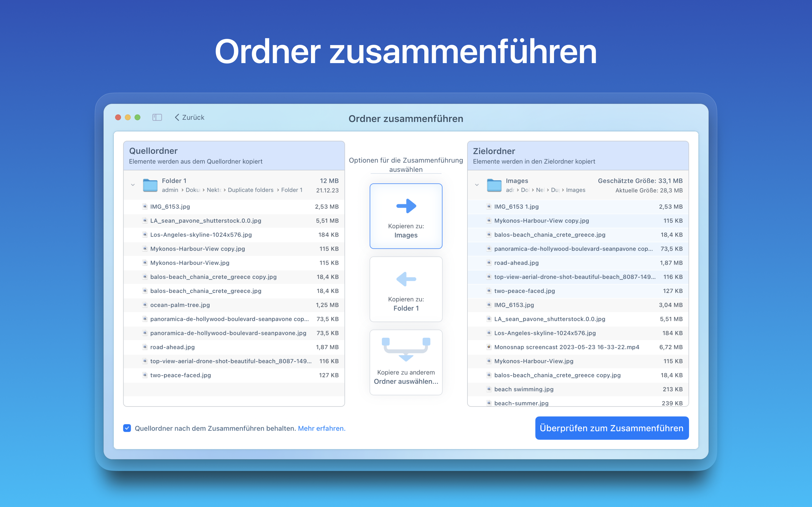
Task: Select Images in target breadcrumb path
Action: click(x=575, y=190)
